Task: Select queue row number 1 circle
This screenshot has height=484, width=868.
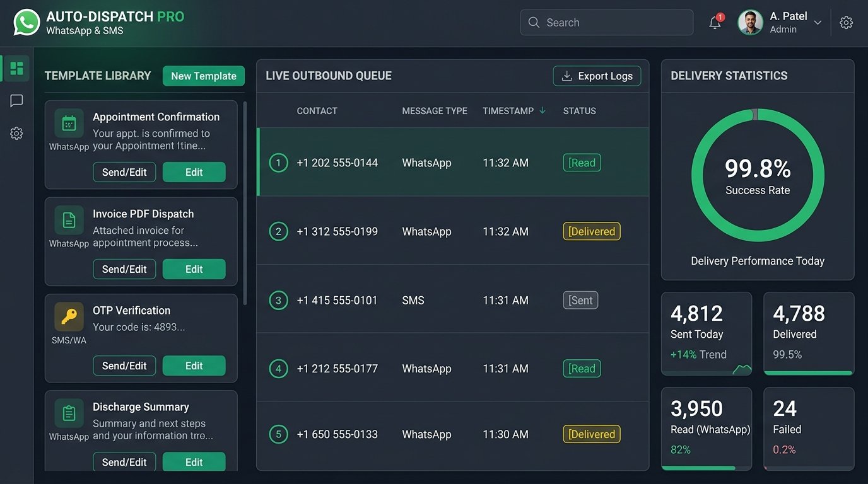Action: tap(278, 163)
